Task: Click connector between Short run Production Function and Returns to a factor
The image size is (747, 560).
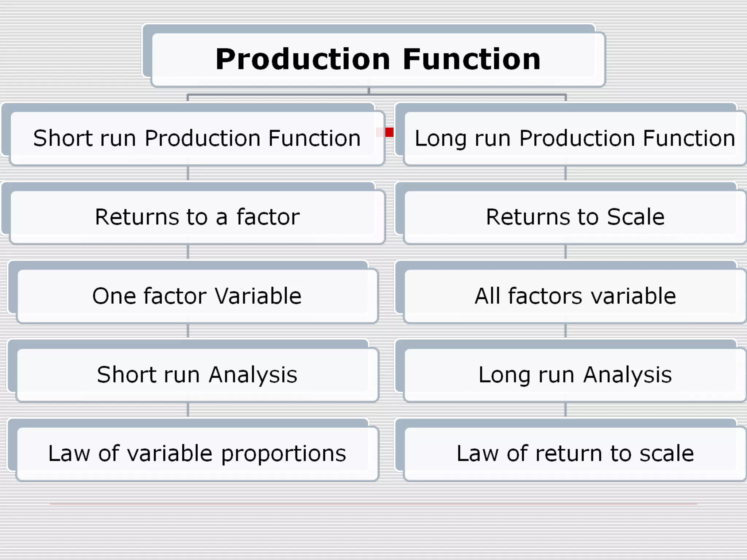Action: [188, 173]
